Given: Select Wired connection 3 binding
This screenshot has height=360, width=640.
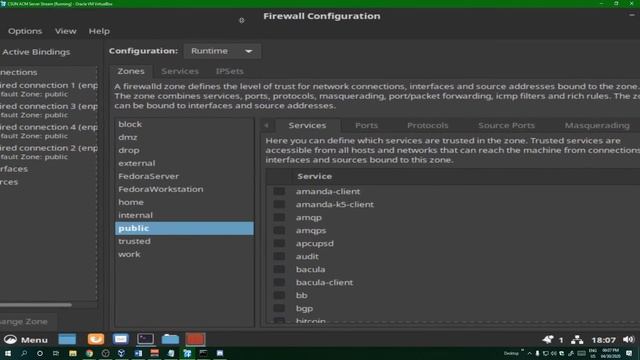Looking at the screenshot, I should click(x=49, y=110).
